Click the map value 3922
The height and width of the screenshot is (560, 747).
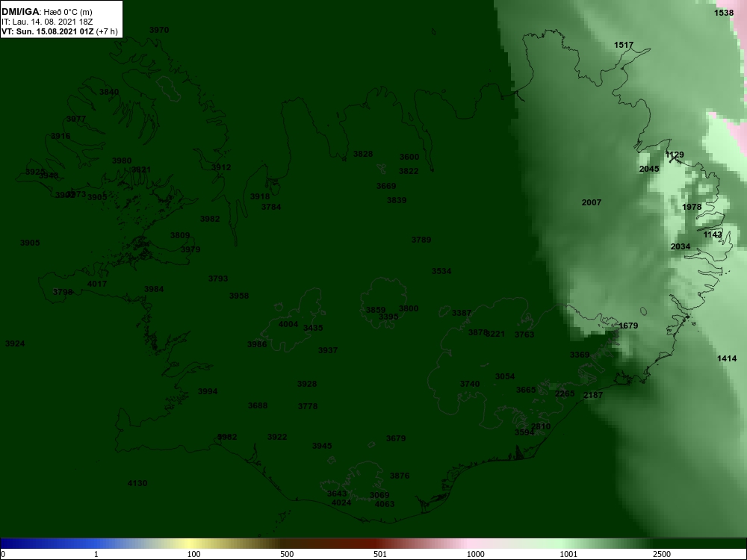tap(277, 437)
